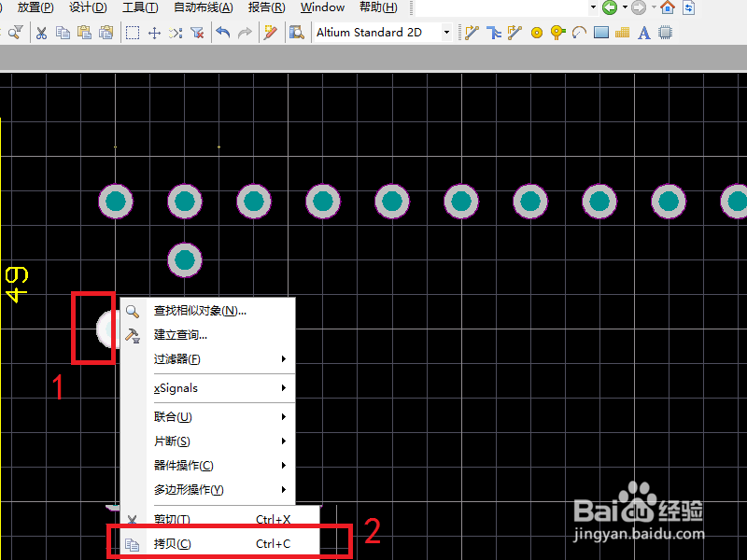Choose 查找相似对象 from the context menu

pos(196,311)
